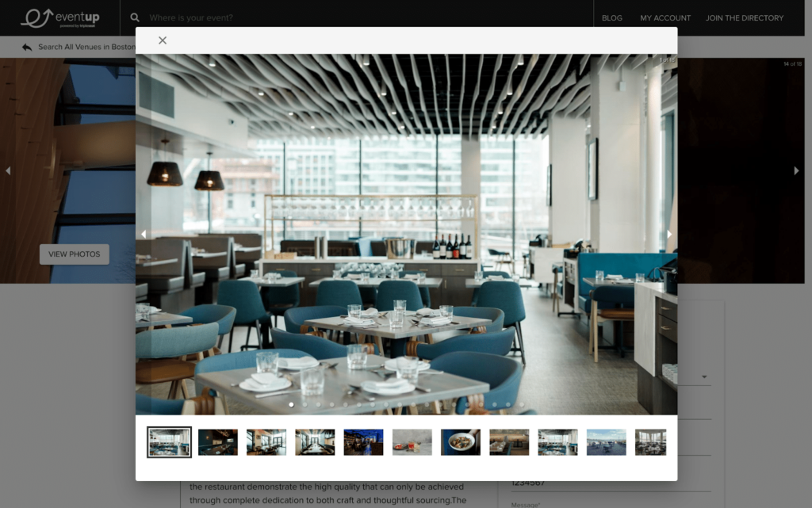The image size is (812, 508).
Task: Open the Search All Venues in Boston link
Action: (x=86, y=47)
